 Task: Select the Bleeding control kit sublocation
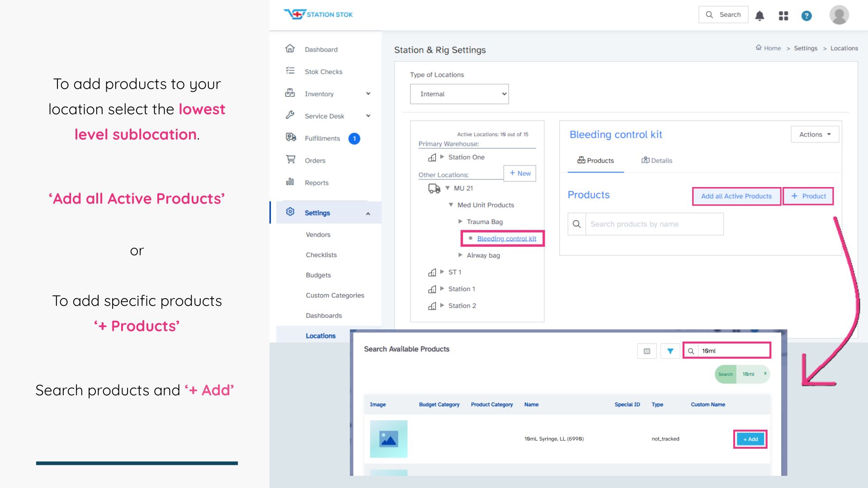pos(506,239)
